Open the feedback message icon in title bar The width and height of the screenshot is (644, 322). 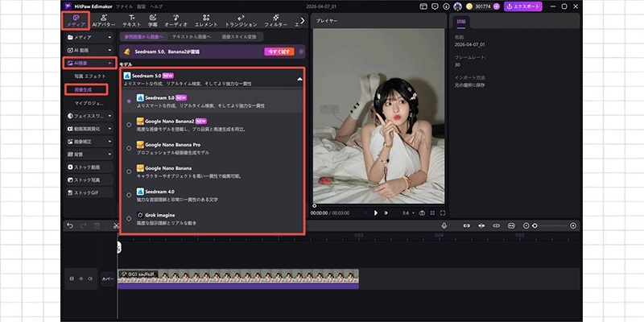435,6
